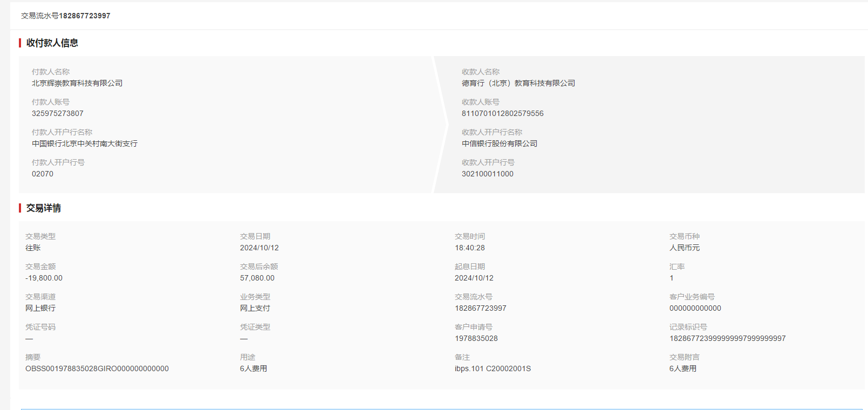Click the 6人费用 value under 交易附言

pos(683,368)
